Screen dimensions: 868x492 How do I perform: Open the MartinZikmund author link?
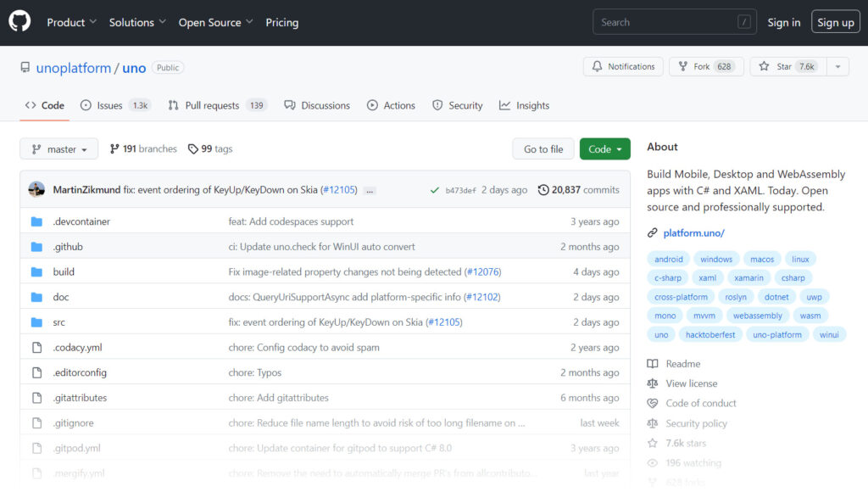pyautogui.click(x=86, y=189)
